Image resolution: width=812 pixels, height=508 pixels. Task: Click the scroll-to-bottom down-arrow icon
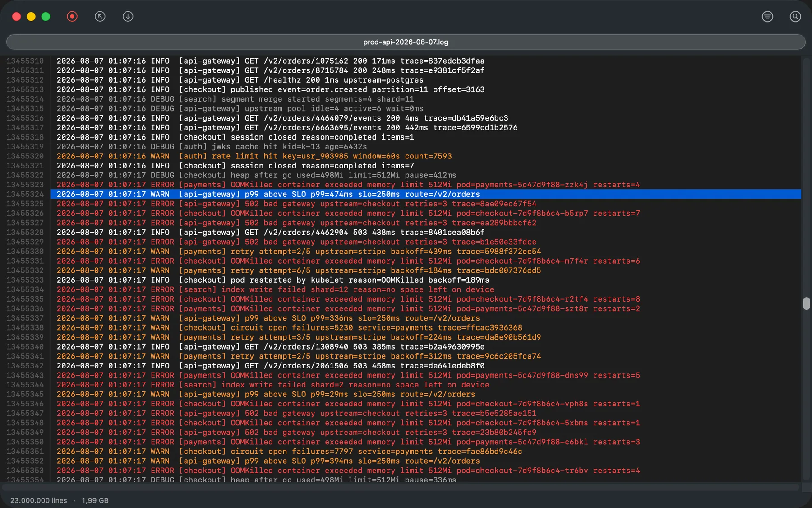coord(128,17)
